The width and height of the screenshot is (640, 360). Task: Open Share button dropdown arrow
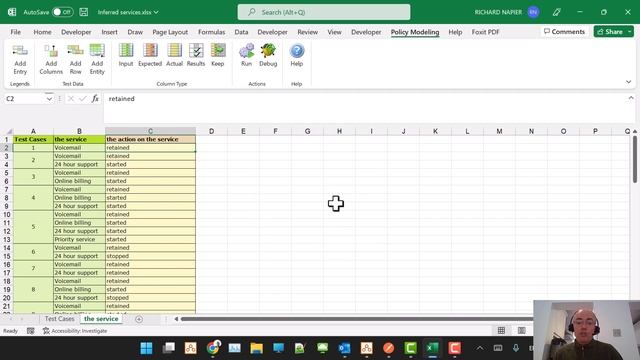tap(629, 32)
